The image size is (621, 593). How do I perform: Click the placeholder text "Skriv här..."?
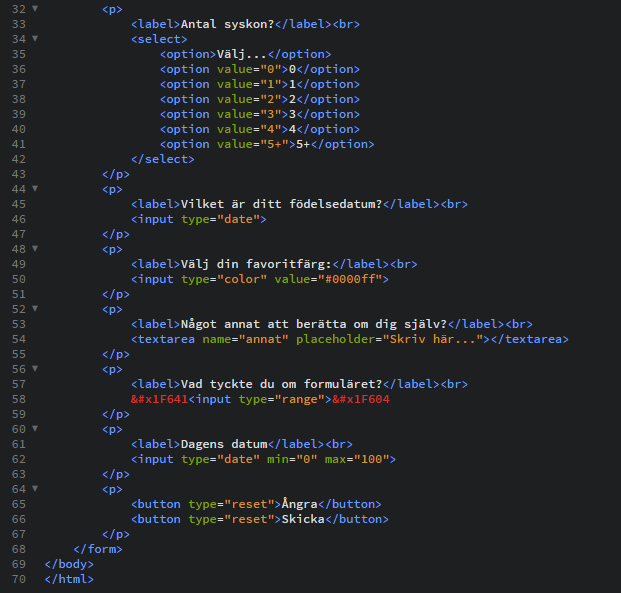(x=430, y=339)
